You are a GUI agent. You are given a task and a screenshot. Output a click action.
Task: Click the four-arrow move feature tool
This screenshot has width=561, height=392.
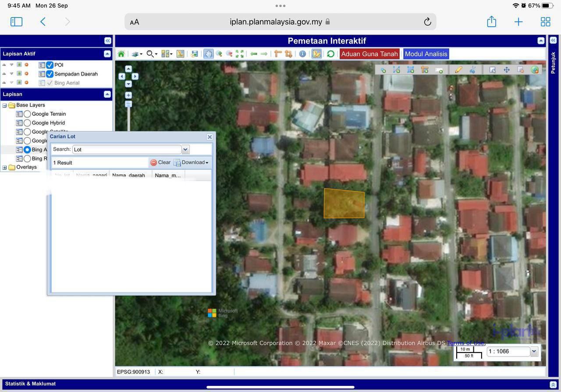(507, 70)
